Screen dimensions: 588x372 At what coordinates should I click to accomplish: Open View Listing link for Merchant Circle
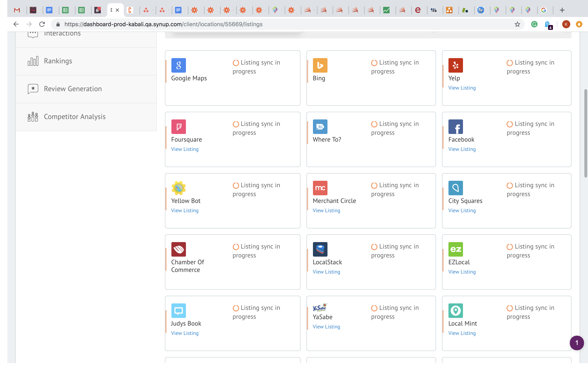pyautogui.click(x=326, y=210)
